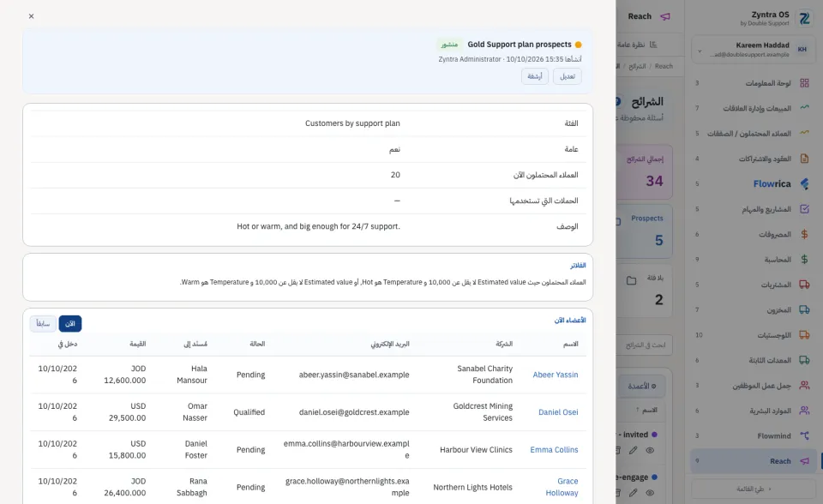Click the الاسم column header in members table
The height and width of the screenshot is (504, 823).
pos(571,344)
